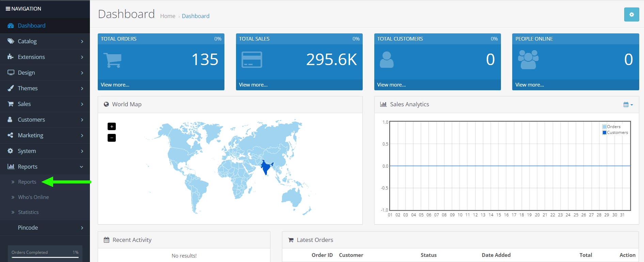The width and height of the screenshot is (644, 262).
Task: Click the settings gear button at top right
Action: pos(631,15)
